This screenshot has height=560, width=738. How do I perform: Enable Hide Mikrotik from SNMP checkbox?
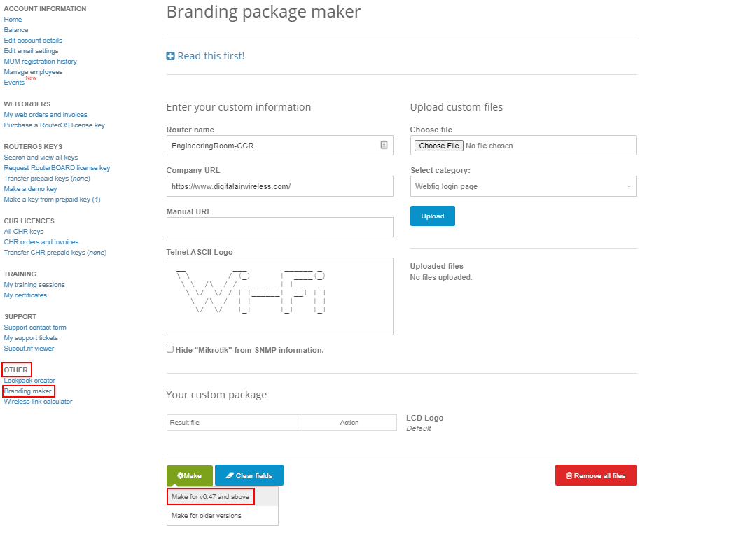[170, 349]
